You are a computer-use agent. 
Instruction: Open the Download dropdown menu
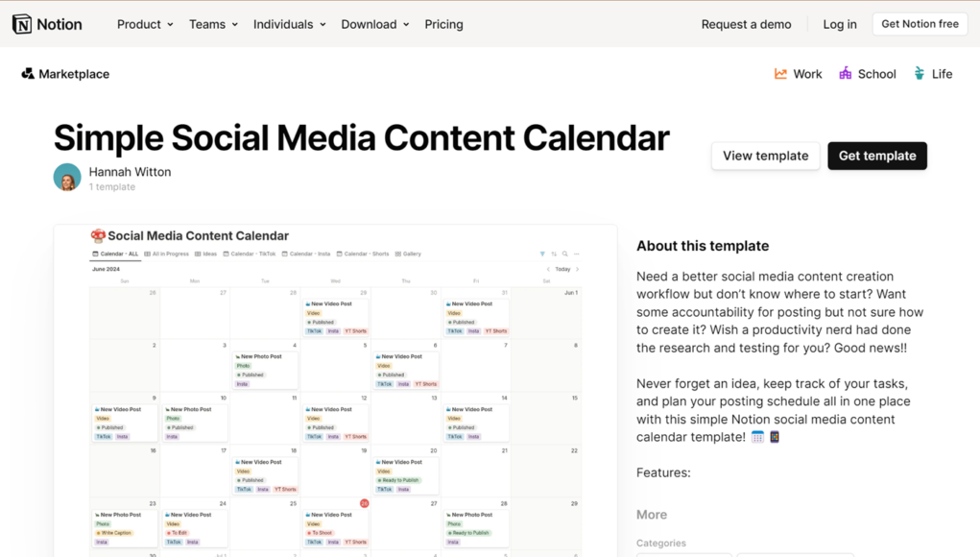[375, 24]
